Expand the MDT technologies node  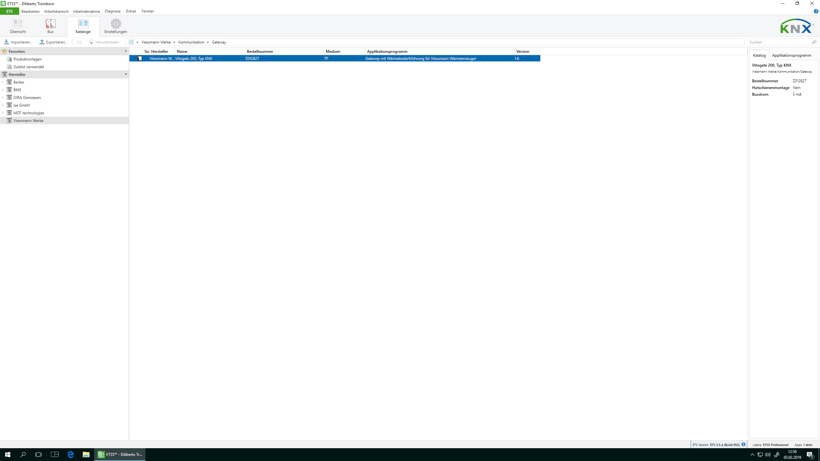3,113
